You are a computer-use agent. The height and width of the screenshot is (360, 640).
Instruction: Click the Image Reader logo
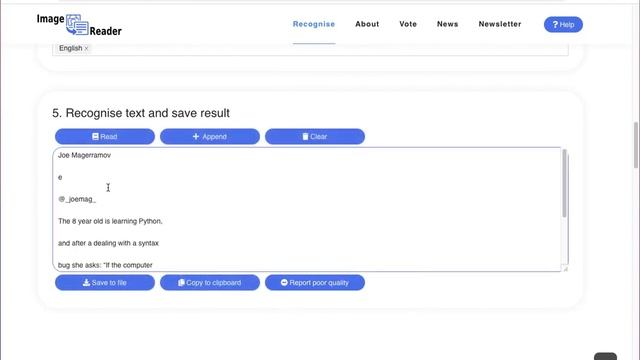(79, 24)
